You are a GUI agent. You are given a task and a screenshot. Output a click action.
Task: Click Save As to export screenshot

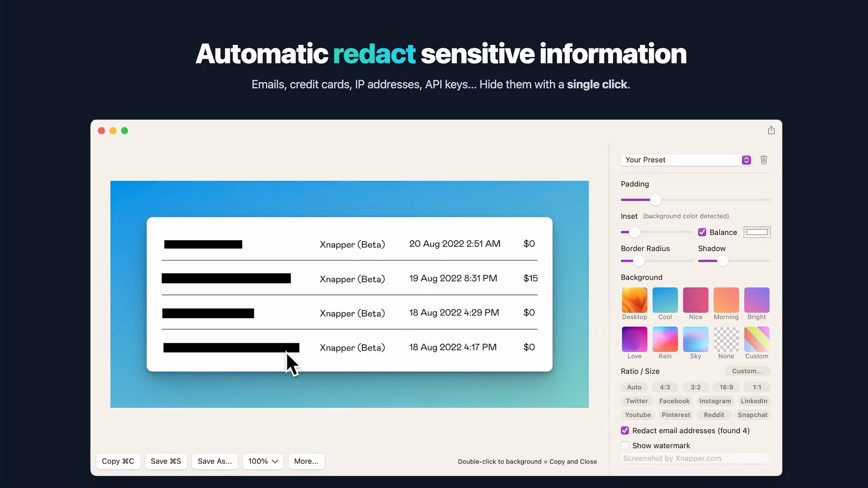[215, 461]
